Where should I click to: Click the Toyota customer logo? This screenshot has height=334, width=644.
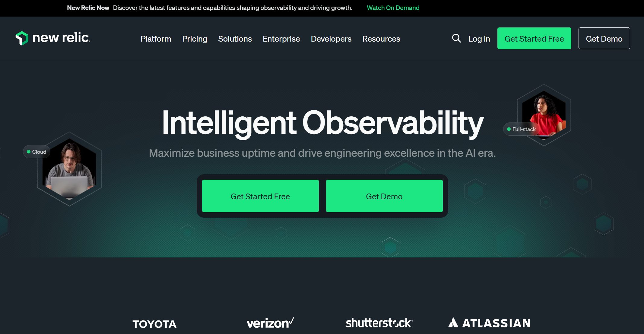click(154, 324)
